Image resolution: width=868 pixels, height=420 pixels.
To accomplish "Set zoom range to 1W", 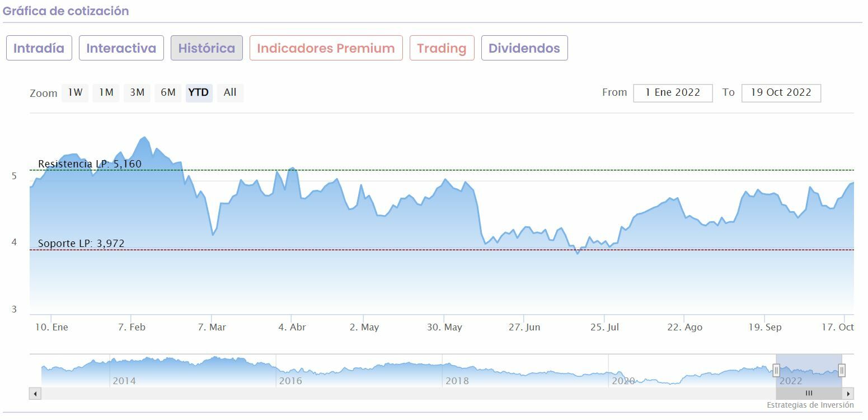I will point(75,92).
